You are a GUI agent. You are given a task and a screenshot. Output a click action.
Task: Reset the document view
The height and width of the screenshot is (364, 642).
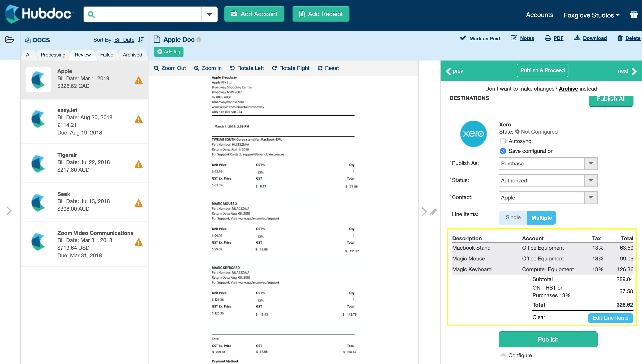(328, 68)
